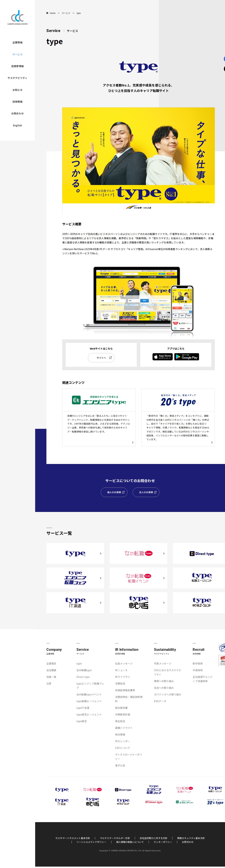Open 投資家情報 in the side navigation
Image resolution: width=225 pixels, height=868 pixels.
coord(18,66)
